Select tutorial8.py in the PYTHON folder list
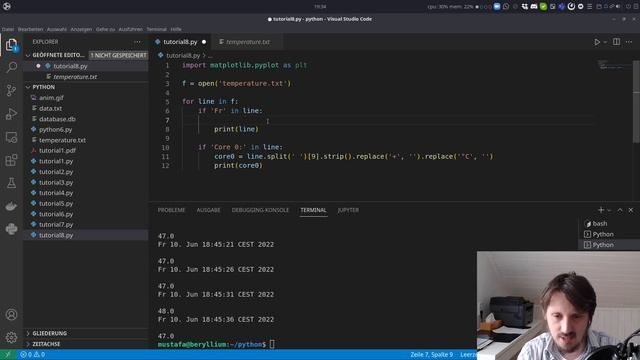Screen dimensions: 640x360 coord(56,235)
